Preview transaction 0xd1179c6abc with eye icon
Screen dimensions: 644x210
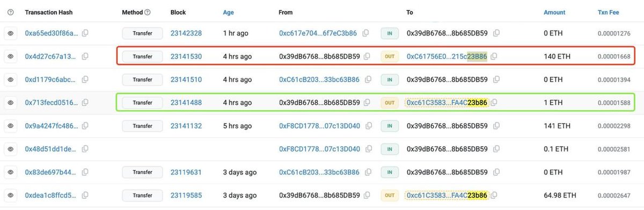coord(10,79)
